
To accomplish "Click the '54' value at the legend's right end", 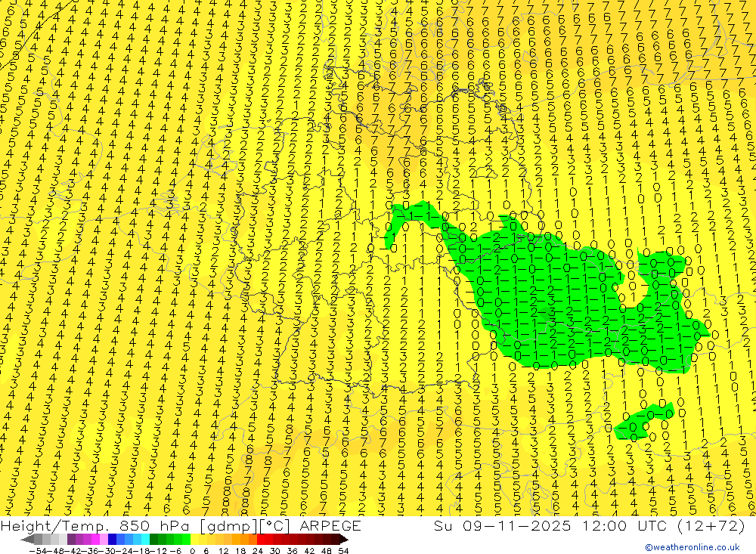I will tap(343, 551).
